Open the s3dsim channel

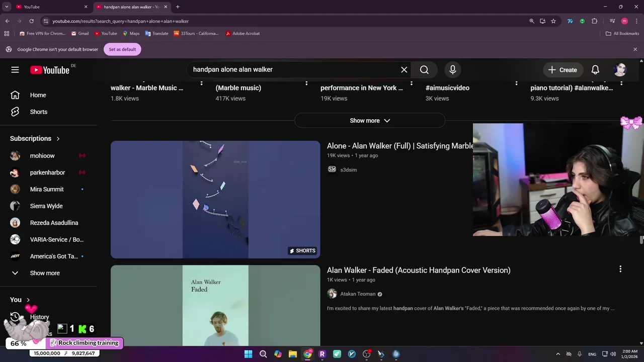coord(348,170)
